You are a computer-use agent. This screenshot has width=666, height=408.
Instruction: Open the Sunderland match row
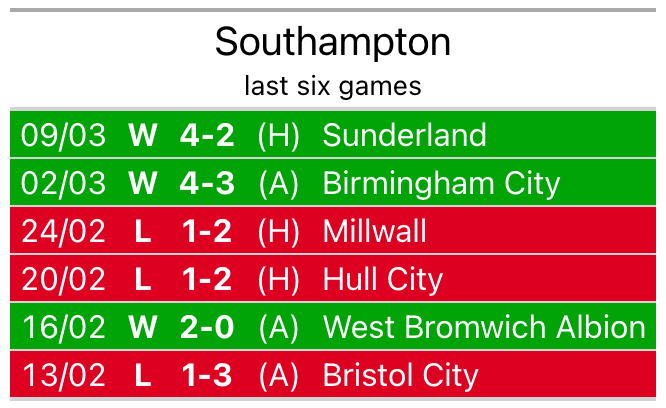pos(333,135)
